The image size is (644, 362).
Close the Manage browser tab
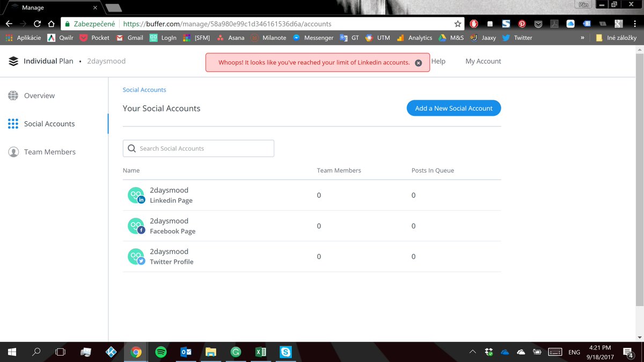95,8
